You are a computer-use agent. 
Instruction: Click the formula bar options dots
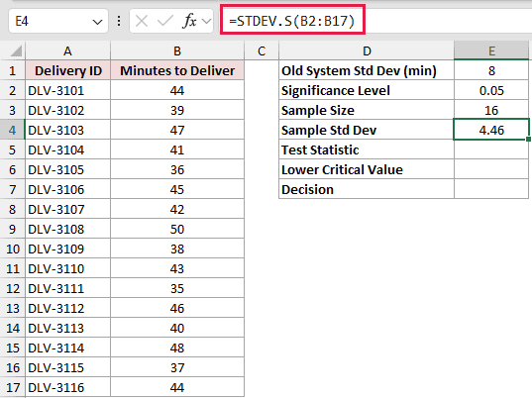(x=119, y=21)
